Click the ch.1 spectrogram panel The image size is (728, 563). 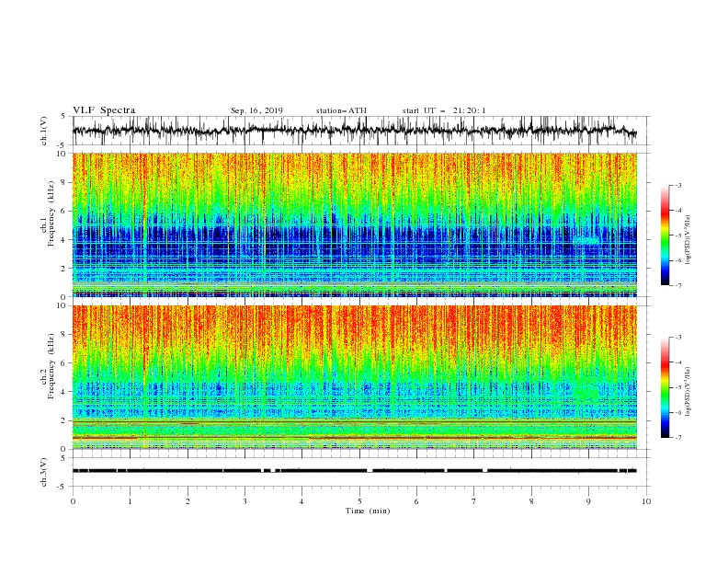coord(355,224)
